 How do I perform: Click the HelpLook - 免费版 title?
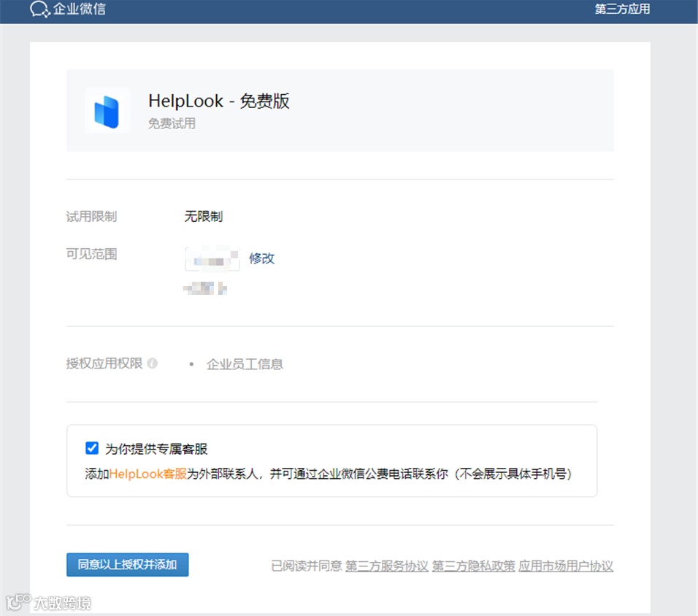click(x=219, y=101)
